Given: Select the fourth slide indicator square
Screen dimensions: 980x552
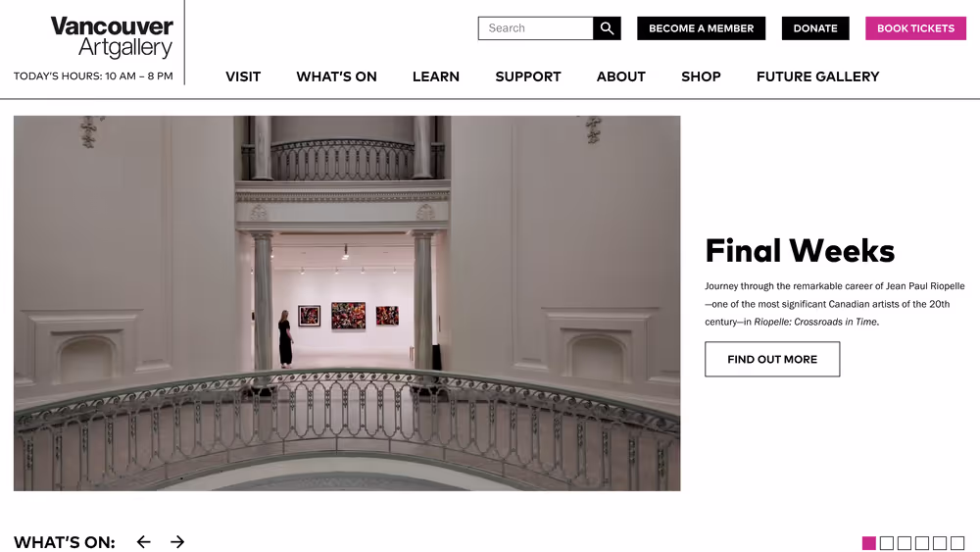Looking at the screenshot, I should 922,543.
